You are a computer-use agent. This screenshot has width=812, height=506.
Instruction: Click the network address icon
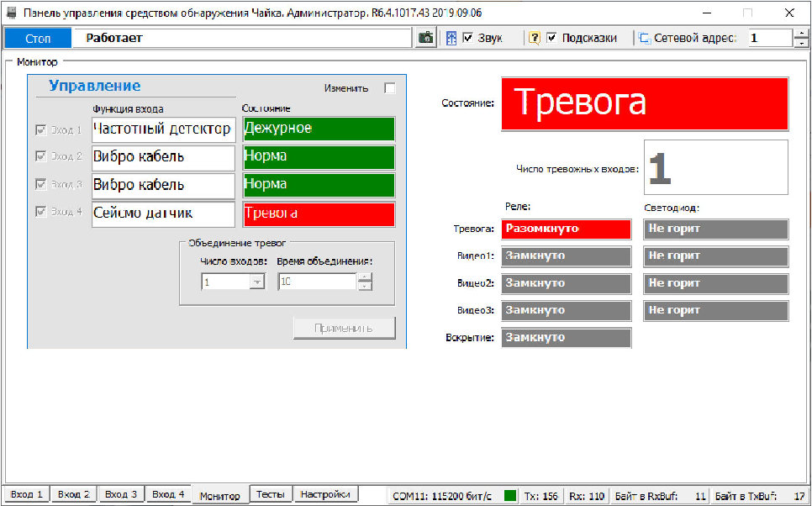pyautogui.click(x=644, y=38)
